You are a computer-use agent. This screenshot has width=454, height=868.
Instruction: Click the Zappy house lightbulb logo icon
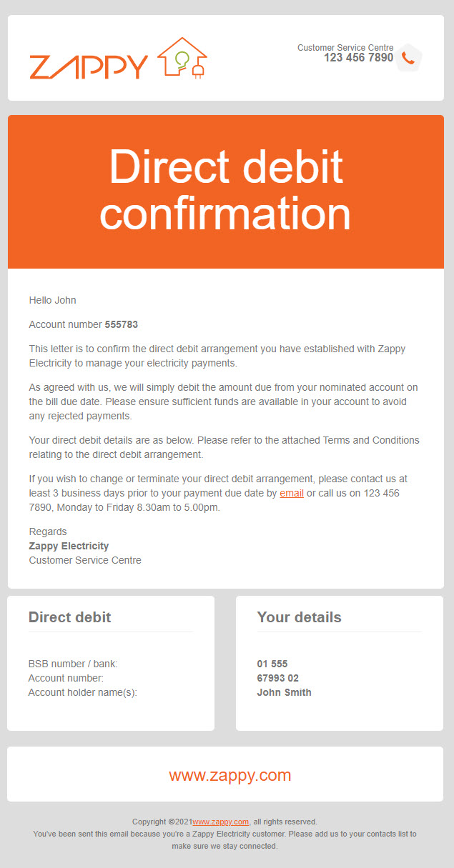pos(182,58)
